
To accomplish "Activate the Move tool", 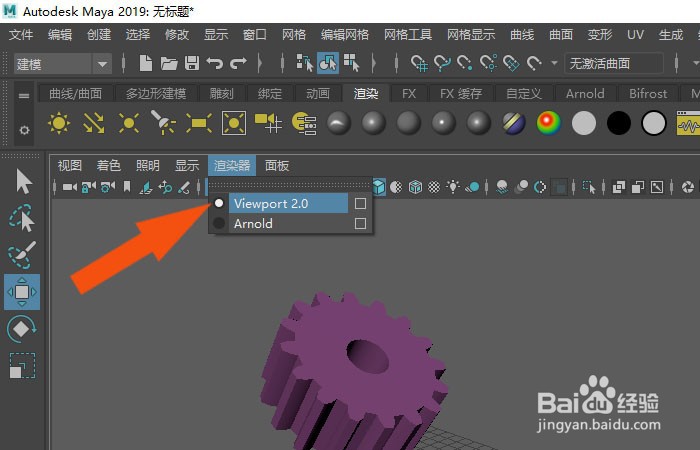I will click(22, 292).
